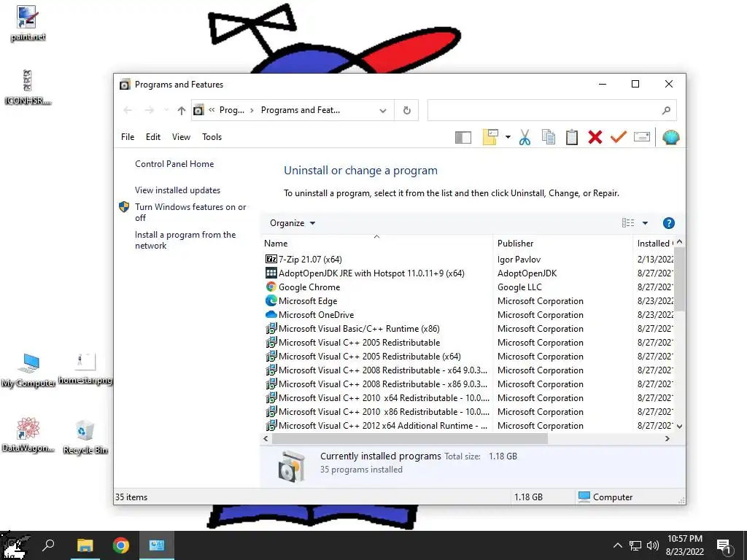Click the Rename toolbar icon

coord(642,137)
